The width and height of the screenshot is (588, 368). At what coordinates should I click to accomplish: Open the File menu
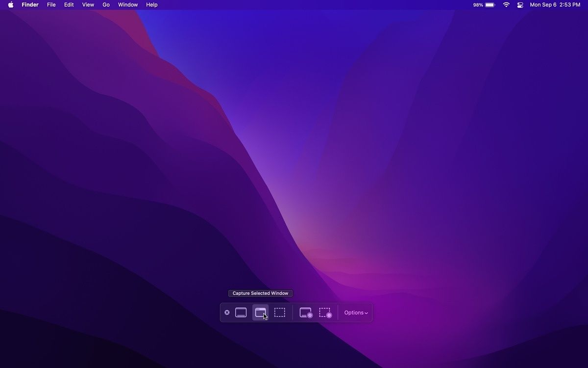51,4
